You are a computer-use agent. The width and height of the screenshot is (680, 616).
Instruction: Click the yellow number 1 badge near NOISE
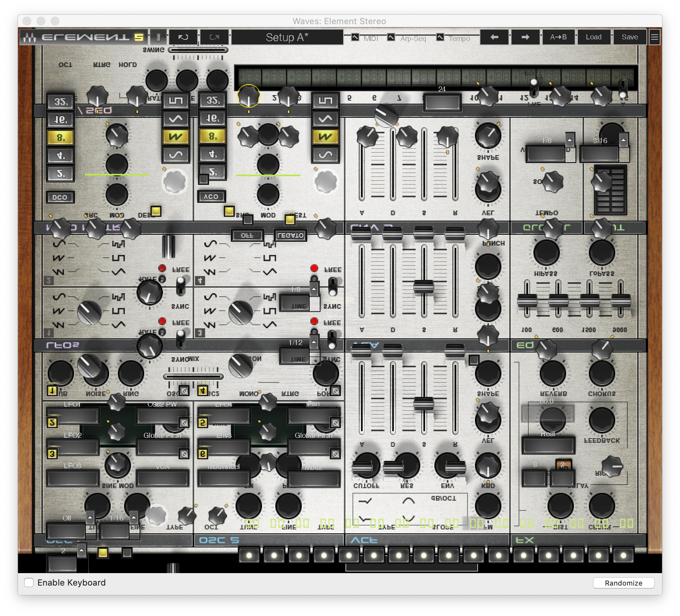(x=52, y=391)
